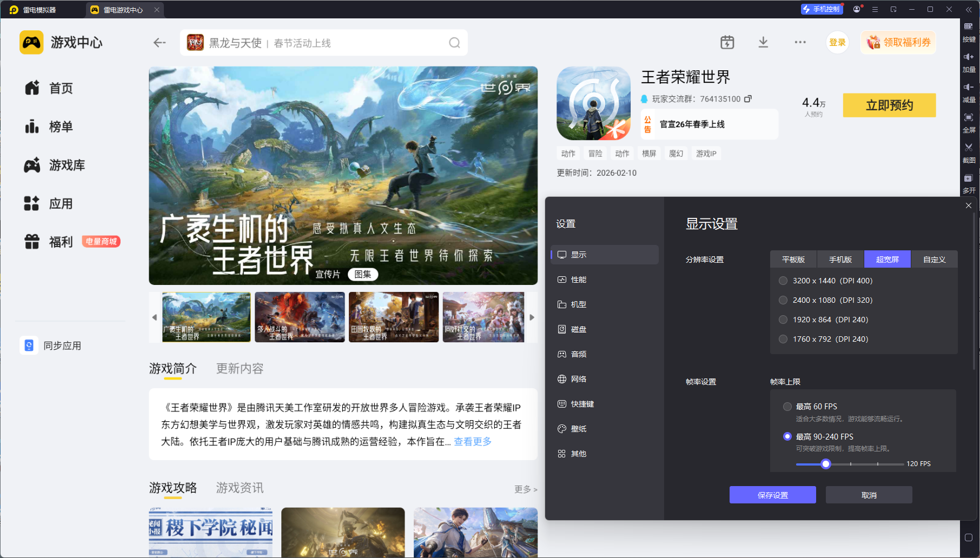
Task: Click the 取消 button
Action: pyautogui.click(x=869, y=495)
